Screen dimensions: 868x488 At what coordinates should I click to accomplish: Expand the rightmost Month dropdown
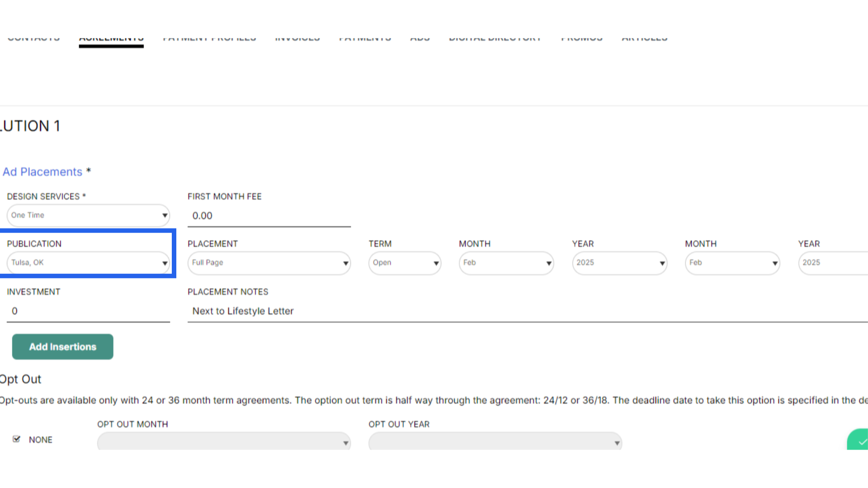tap(732, 263)
